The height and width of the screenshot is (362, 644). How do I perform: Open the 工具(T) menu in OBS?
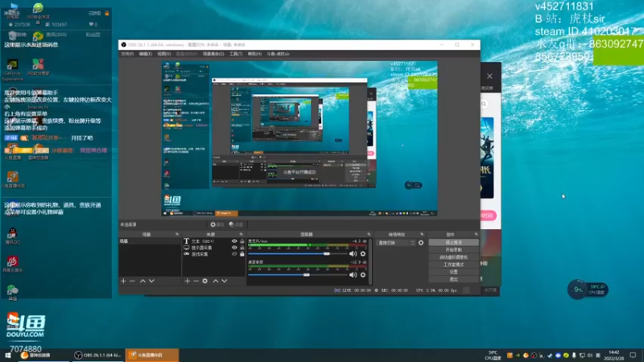click(236, 54)
